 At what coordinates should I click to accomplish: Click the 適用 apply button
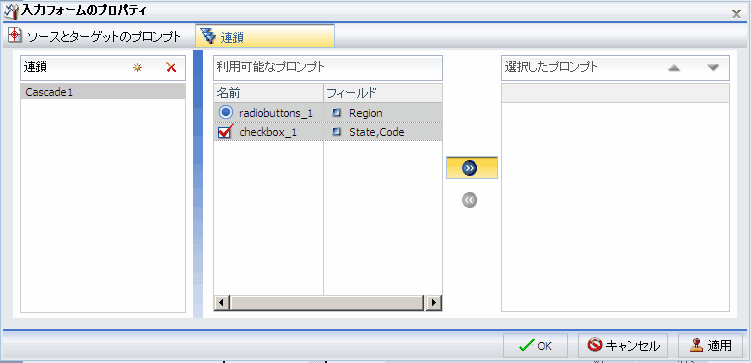pyautogui.click(x=711, y=346)
